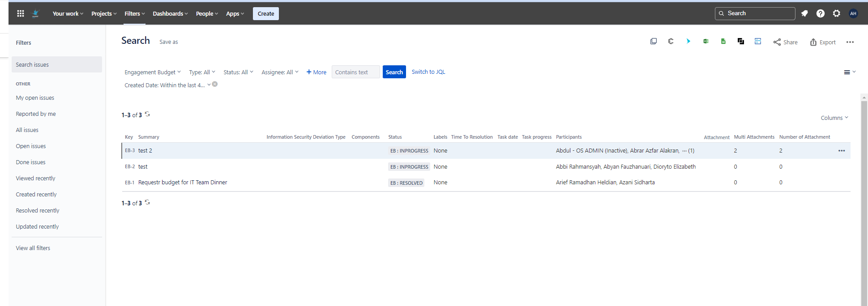Click the black overlapping squares icon
Screen dimensions: 868x306
(741, 41)
